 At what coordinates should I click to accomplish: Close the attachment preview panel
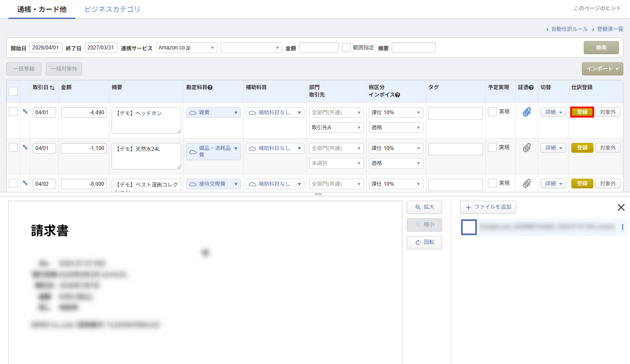coord(621,207)
